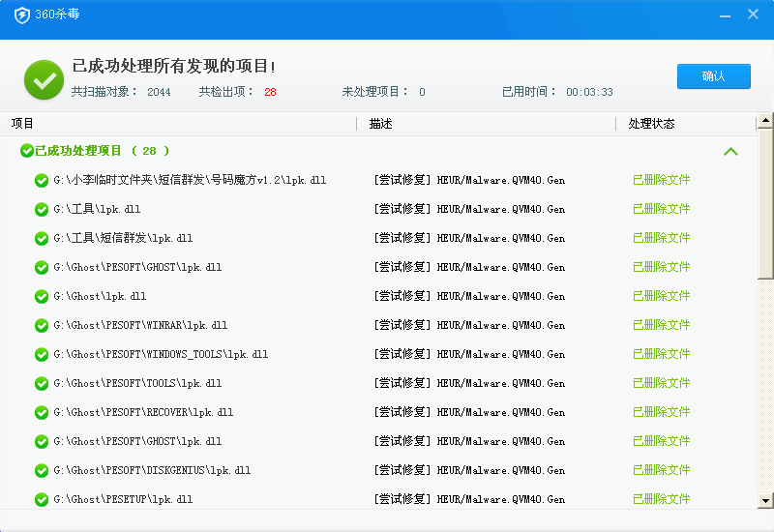Click the green check icon for PESOFT\WINRAR\lpk.dll
This screenshot has width=774, height=532.
tap(42, 326)
